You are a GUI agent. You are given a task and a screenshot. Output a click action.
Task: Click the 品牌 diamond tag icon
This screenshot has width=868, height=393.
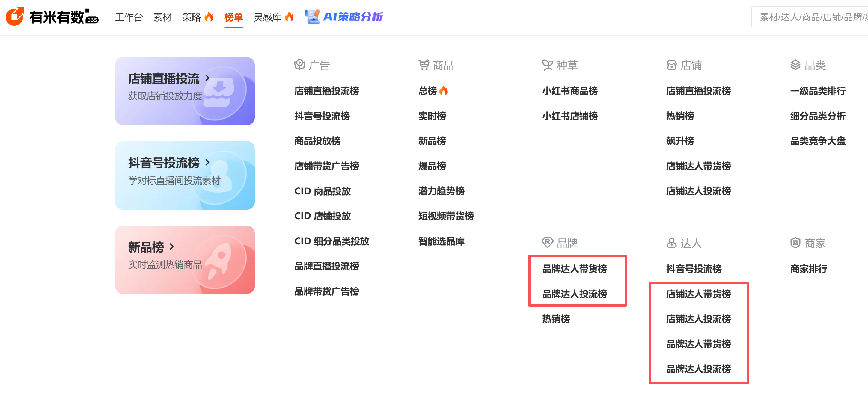[547, 242]
